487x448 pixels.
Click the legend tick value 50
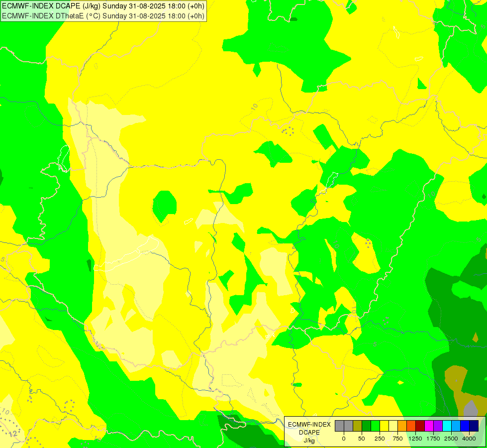pyautogui.click(x=361, y=439)
